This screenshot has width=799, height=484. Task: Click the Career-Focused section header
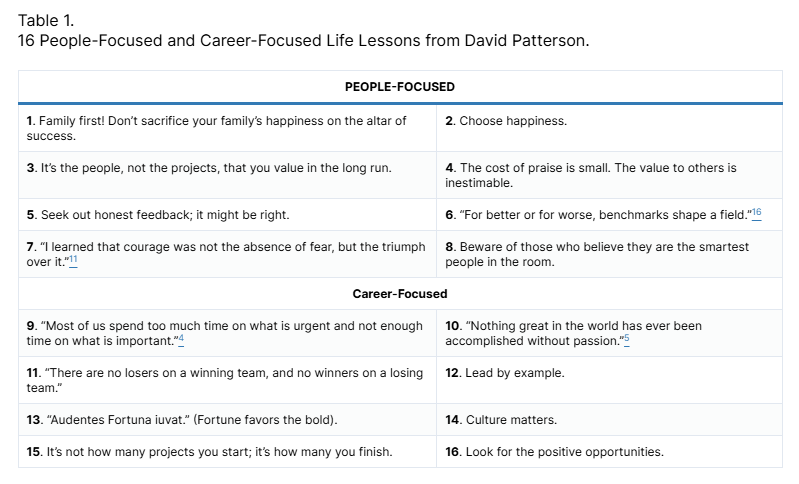click(x=400, y=294)
